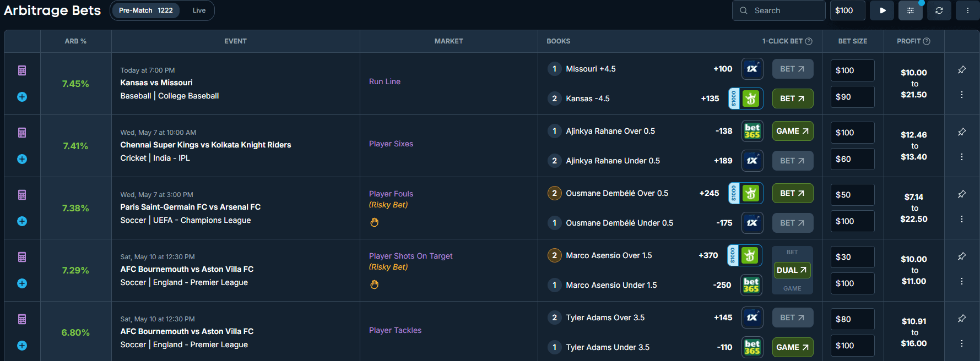Sort by the ARB % column header
Image resolution: width=980 pixels, height=361 pixels.
(x=75, y=41)
